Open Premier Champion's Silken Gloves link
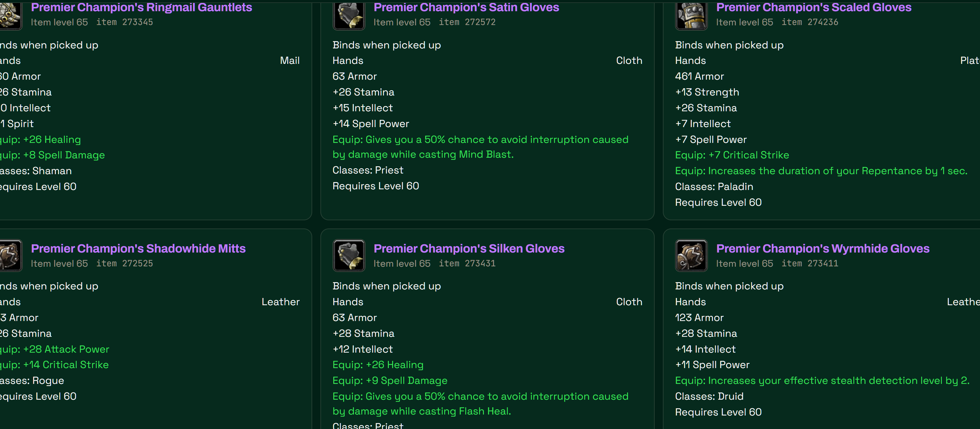 (x=469, y=249)
